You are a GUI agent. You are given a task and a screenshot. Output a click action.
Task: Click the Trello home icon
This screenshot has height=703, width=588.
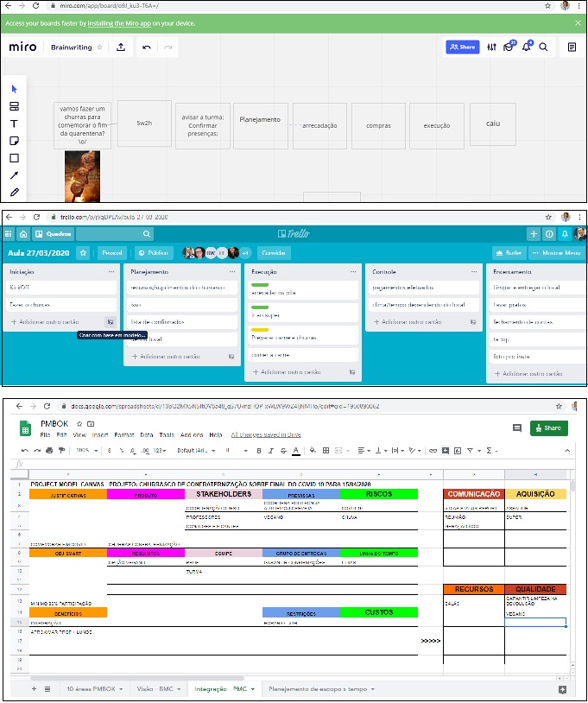(x=24, y=233)
